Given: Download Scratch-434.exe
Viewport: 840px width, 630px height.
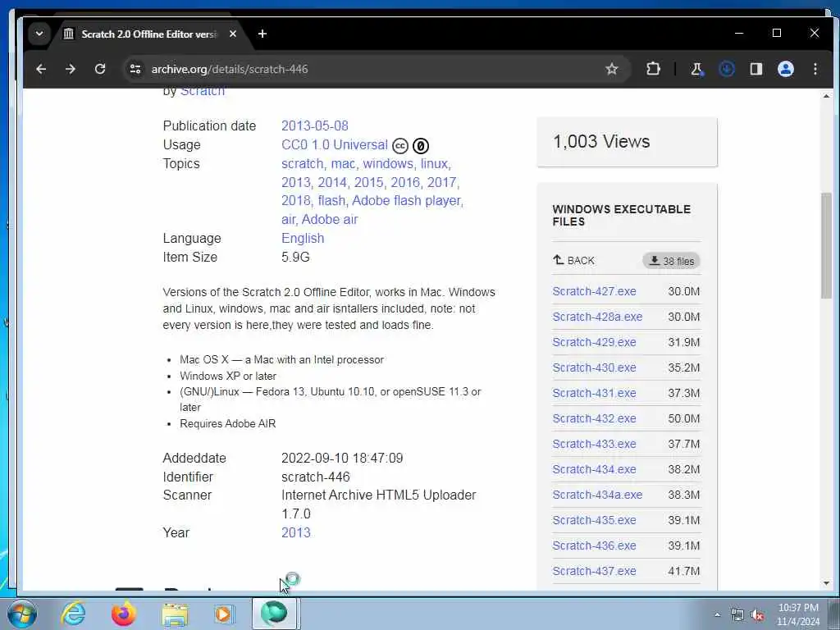Looking at the screenshot, I should click(594, 469).
